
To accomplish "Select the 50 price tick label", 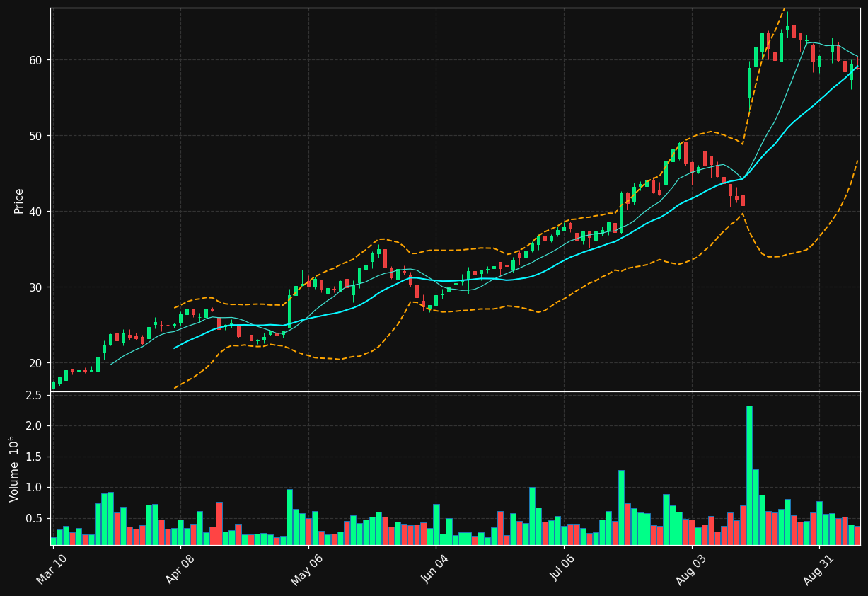I will tap(36, 136).
